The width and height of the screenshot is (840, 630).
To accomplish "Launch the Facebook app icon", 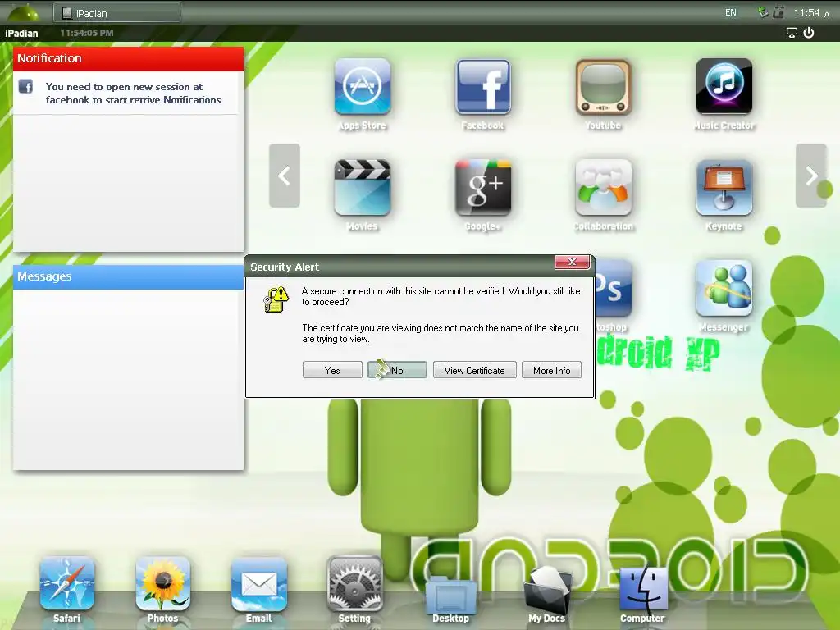I will (x=482, y=87).
